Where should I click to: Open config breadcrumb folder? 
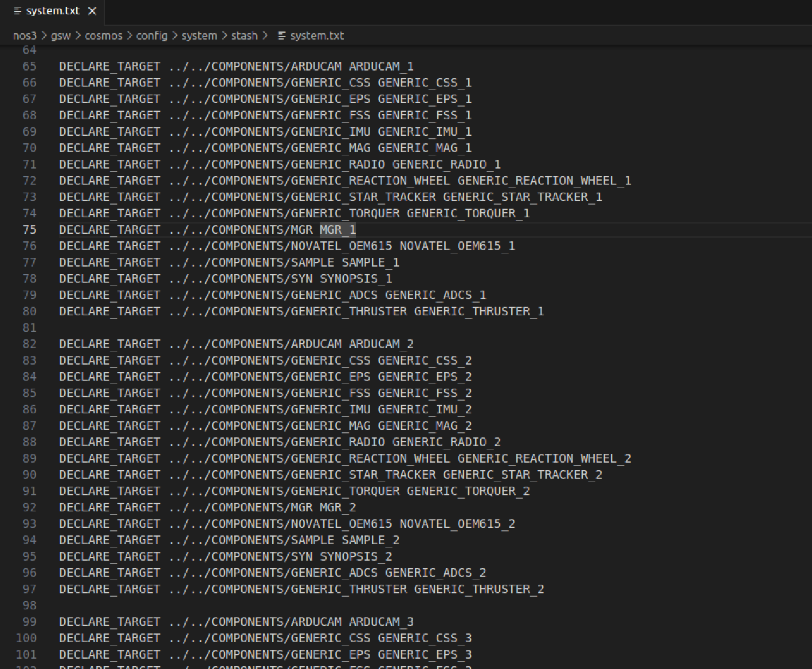click(x=152, y=36)
